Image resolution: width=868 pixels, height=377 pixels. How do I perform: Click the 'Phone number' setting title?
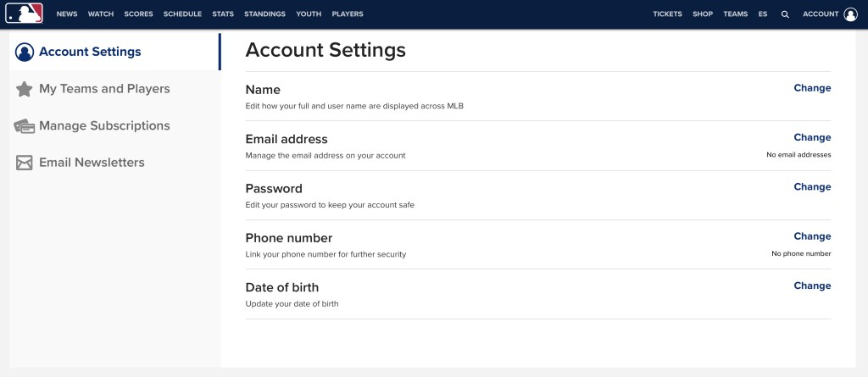[289, 238]
